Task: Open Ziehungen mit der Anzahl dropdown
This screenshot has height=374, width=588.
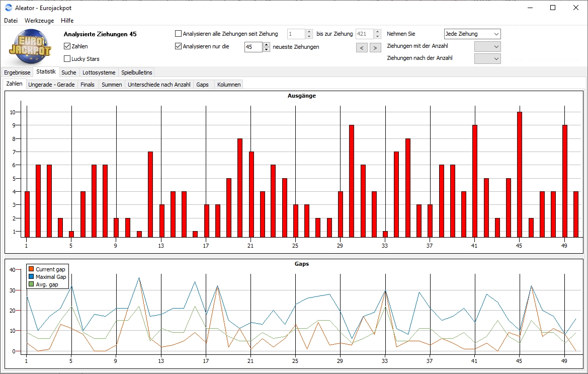Action: [x=487, y=46]
